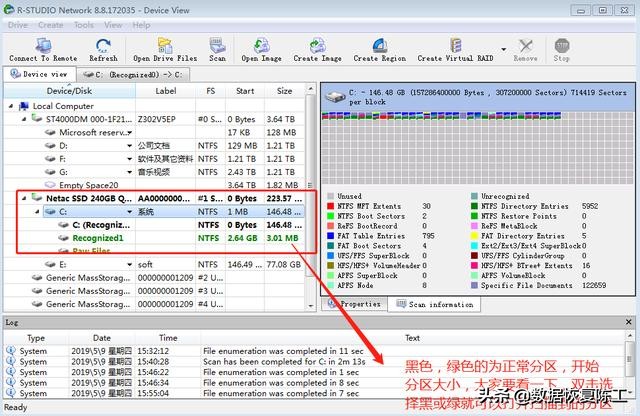Open the Tools menu
This screenshot has width=640, height=416.
click(84, 24)
